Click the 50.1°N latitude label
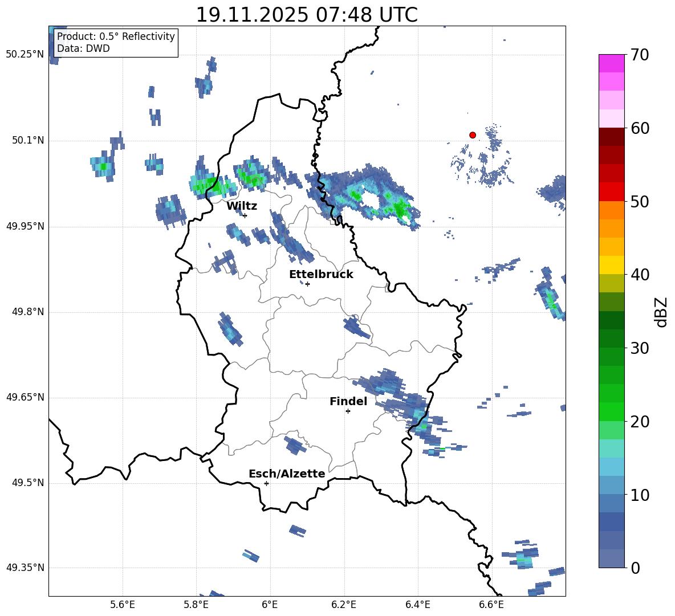 click(x=28, y=140)
